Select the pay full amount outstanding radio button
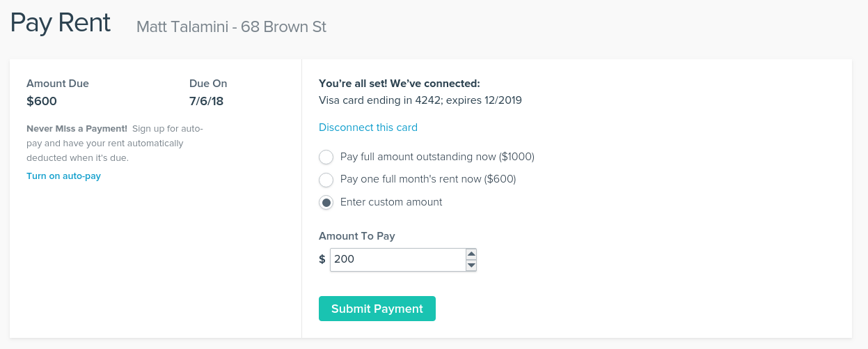 tap(326, 157)
